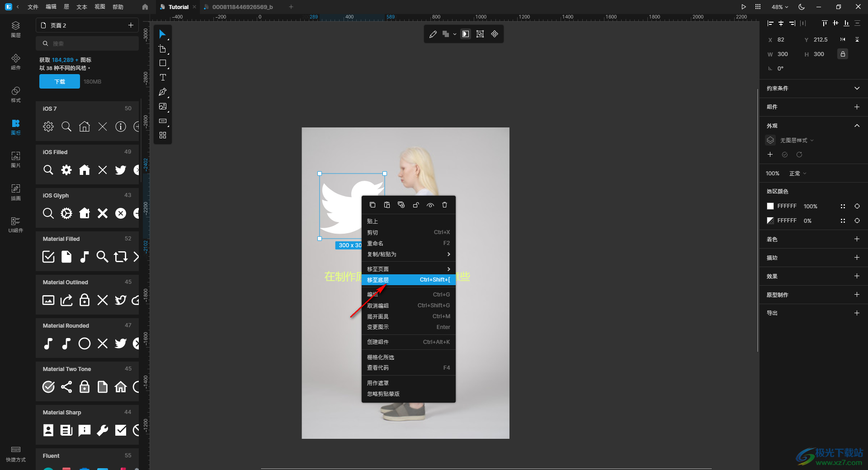868x470 pixels.
Task: Toggle aspect ratio lock next to height
Action: (843, 54)
